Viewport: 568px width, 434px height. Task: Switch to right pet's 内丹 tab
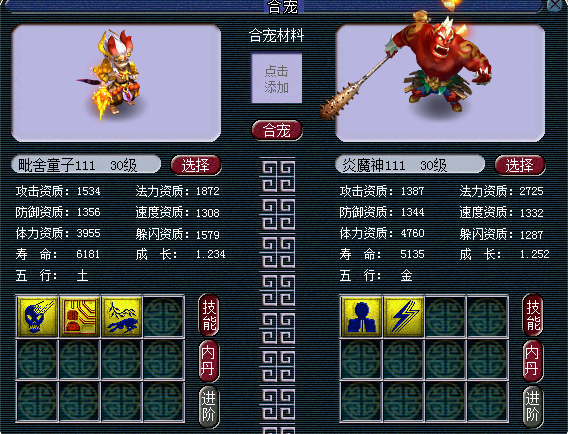(533, 361)
